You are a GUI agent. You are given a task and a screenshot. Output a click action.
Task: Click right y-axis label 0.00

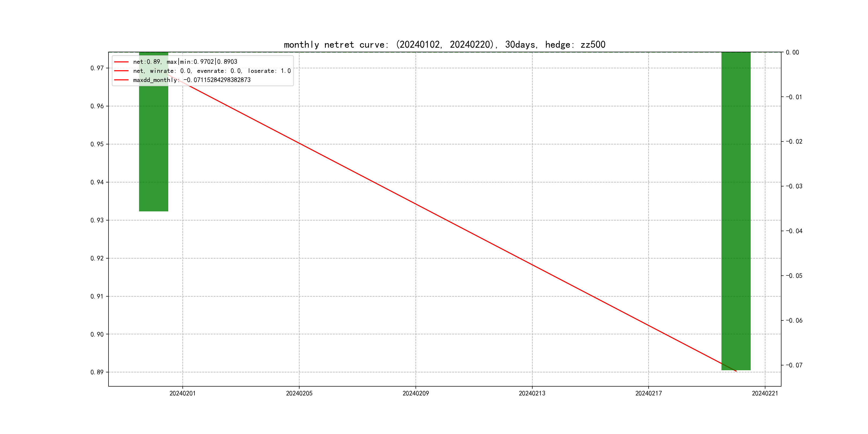(792, 52)
